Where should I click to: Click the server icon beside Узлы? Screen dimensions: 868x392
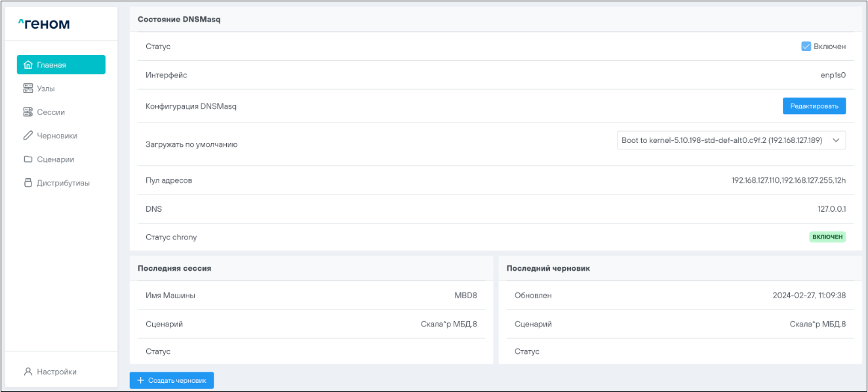[x=28, y=88]
